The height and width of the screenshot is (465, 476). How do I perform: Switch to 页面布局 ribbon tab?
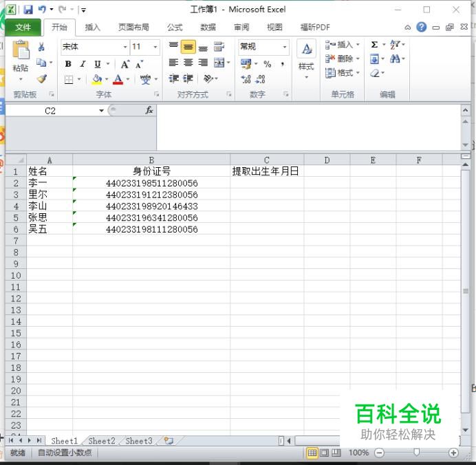(x=133, y=28)
